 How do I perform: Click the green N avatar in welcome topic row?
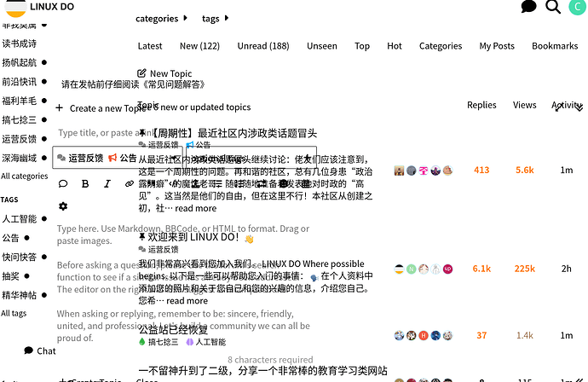(x=412, y=269)
